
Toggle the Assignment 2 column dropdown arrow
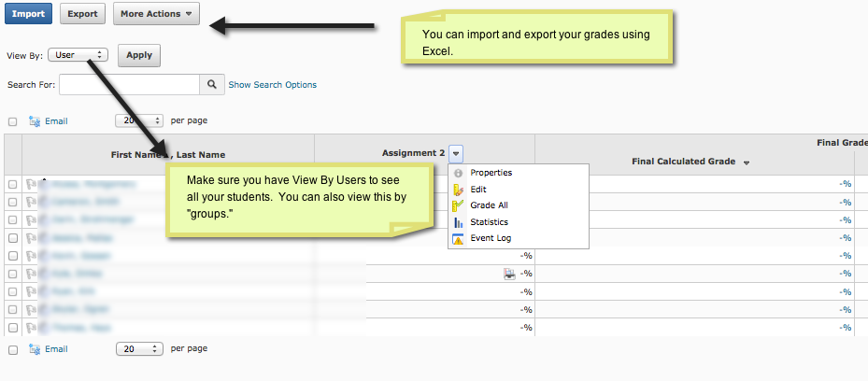point(455,153)
